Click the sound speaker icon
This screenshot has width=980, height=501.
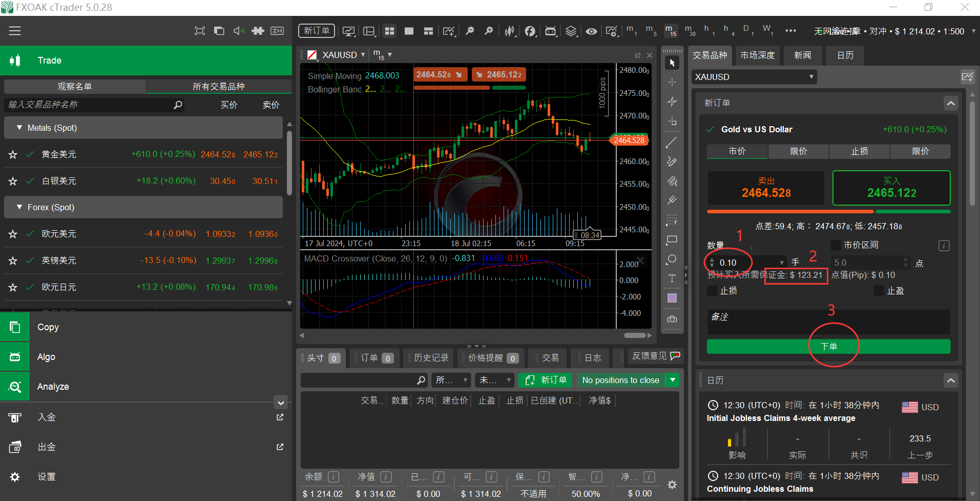click(x=239, y=31)
